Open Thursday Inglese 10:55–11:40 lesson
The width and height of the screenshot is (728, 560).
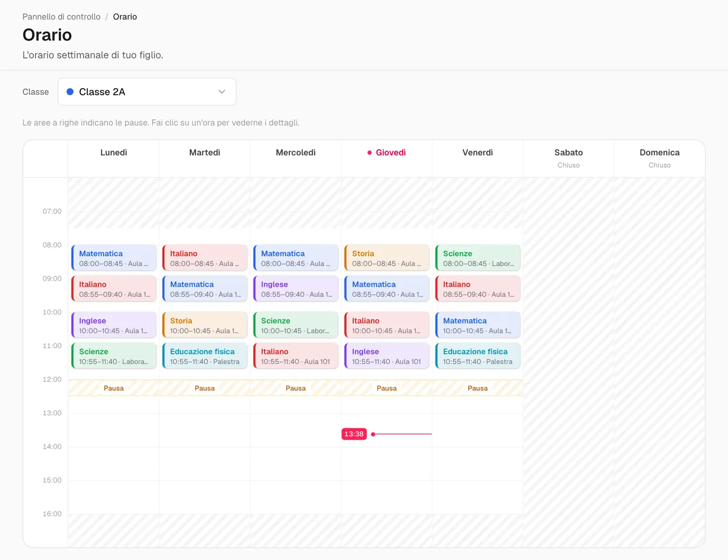(387, 356)
